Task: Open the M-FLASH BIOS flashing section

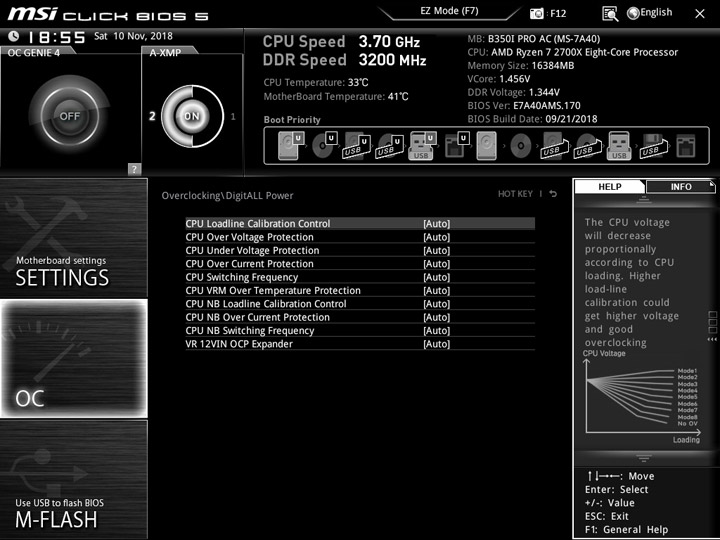Action: pyautogui.click(x=73, y=479)
